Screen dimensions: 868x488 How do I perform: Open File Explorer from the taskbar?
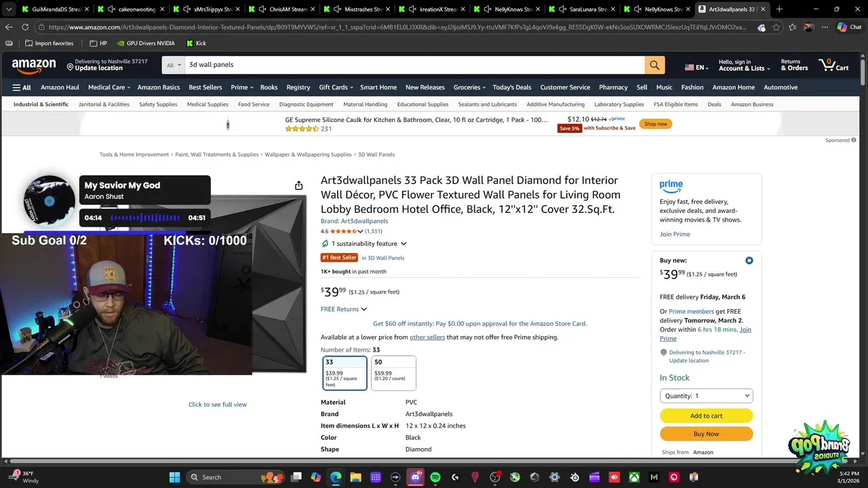tap(355, 477)
